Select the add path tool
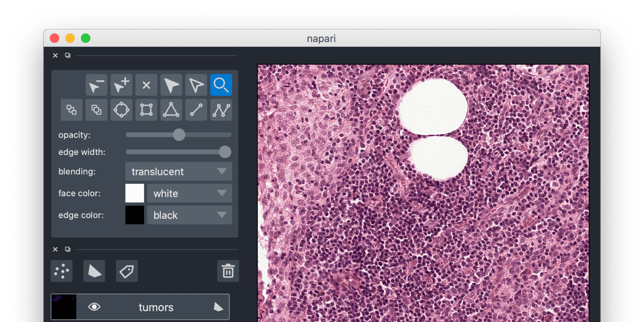Screen dimensions: 644x322 click(x=221, y=110)
